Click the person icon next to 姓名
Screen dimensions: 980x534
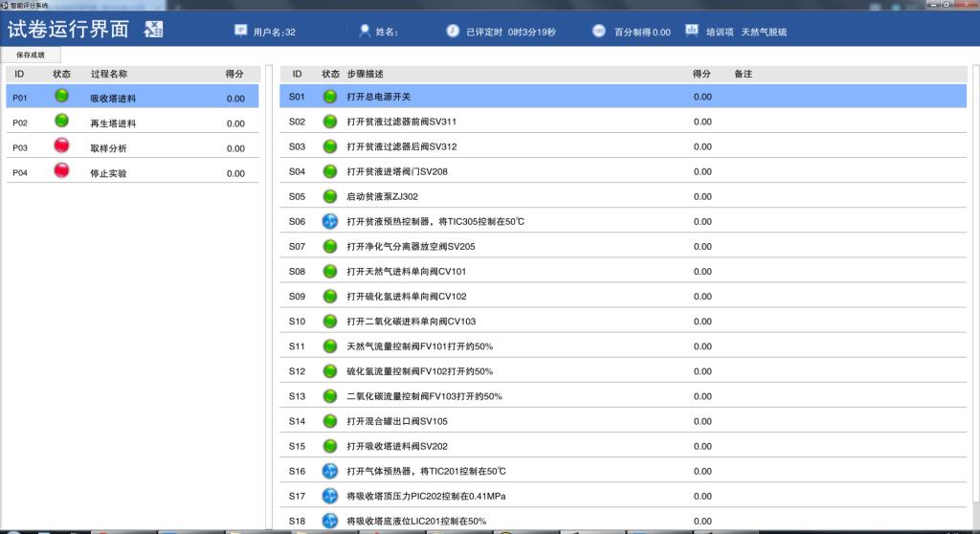point(365,31)
